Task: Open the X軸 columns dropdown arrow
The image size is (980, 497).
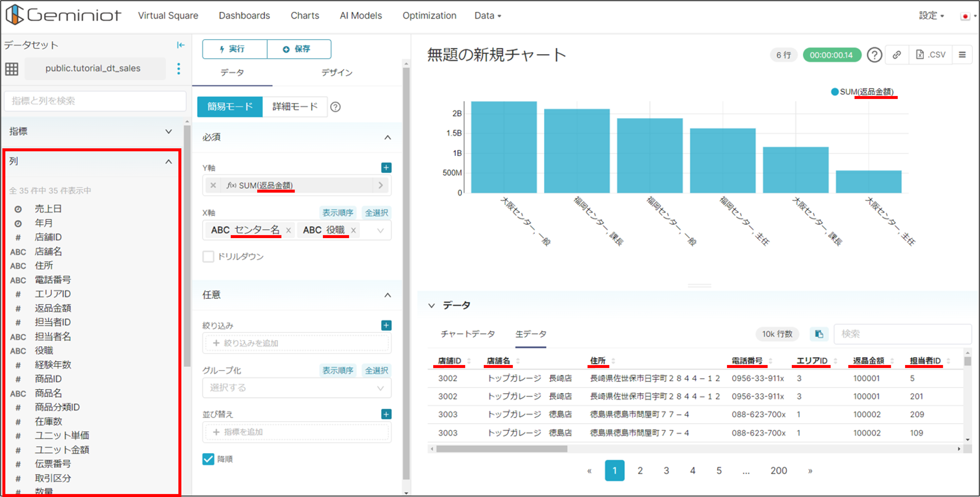Action: point(380,231)
